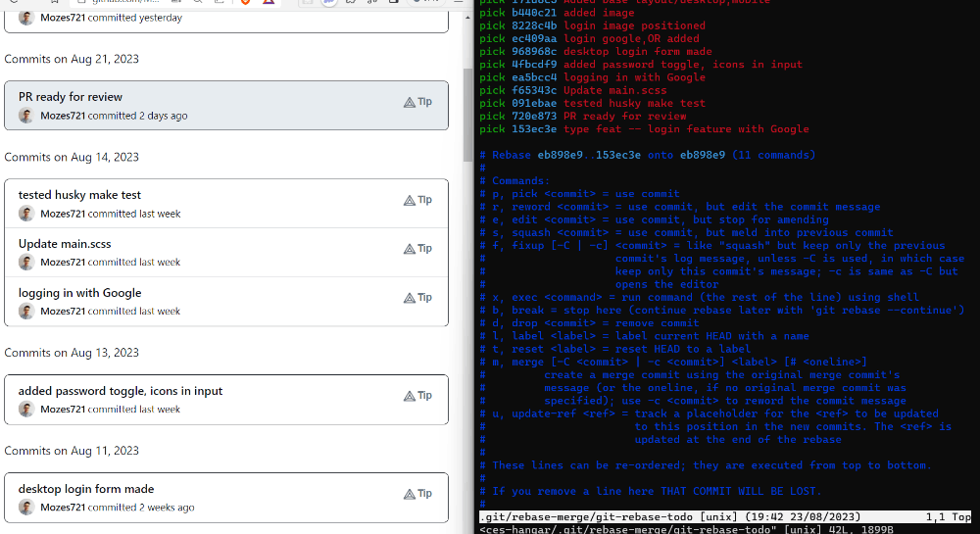The image size is (980, 534).
Task: Click the Commits on Aug 11, 2023 heading
Action: [72, 451]
